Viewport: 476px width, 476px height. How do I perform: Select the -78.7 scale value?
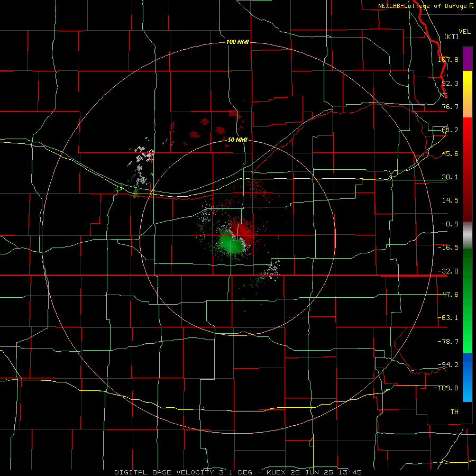448,342
